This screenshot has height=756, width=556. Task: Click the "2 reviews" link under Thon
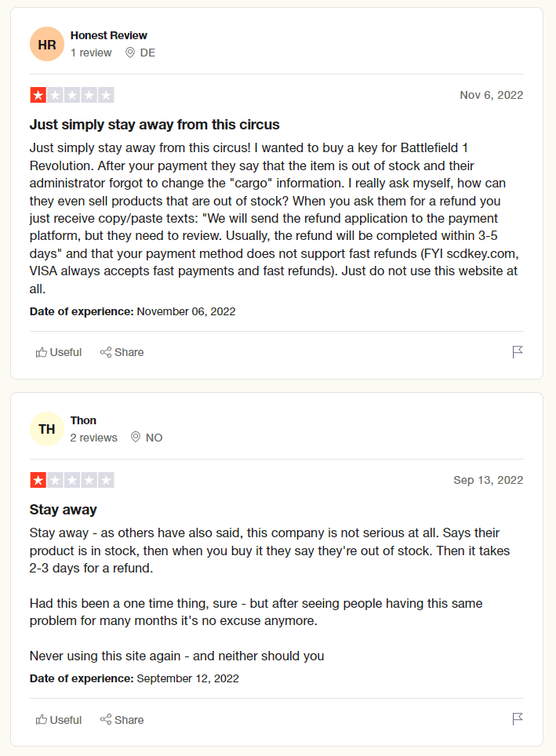tap(93, 438)
